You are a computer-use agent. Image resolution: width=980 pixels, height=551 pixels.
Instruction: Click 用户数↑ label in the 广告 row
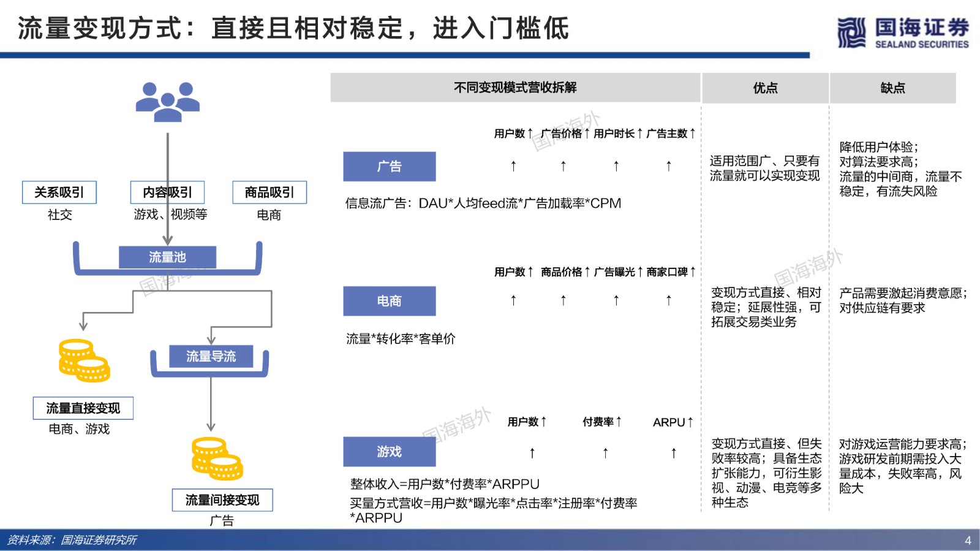(513, 134)
